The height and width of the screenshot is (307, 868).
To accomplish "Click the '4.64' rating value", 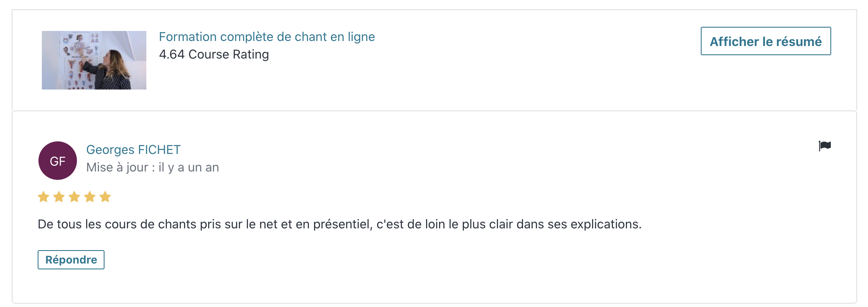I will click(x=172, y=54).
